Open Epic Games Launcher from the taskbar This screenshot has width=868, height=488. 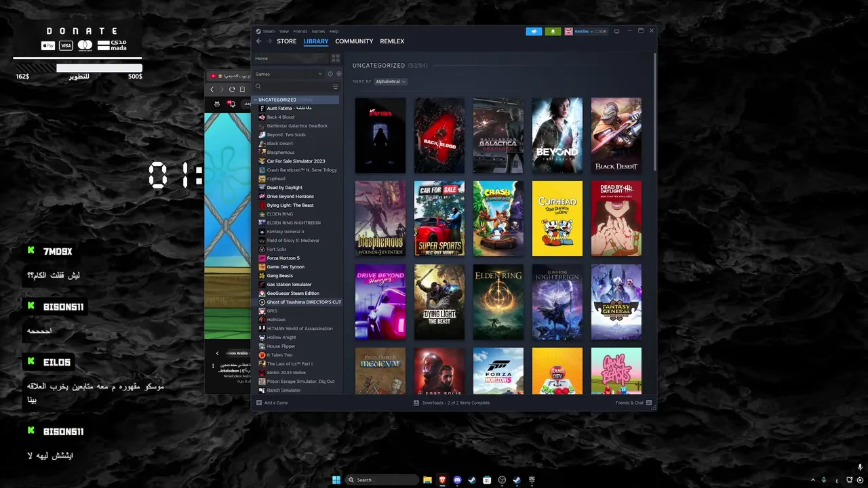[532, 480]
